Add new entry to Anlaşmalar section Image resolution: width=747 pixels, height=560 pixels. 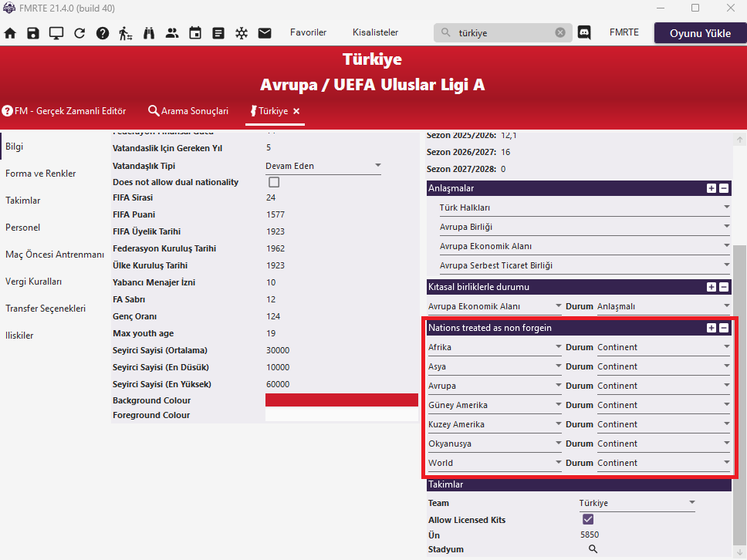click(711, 188)
